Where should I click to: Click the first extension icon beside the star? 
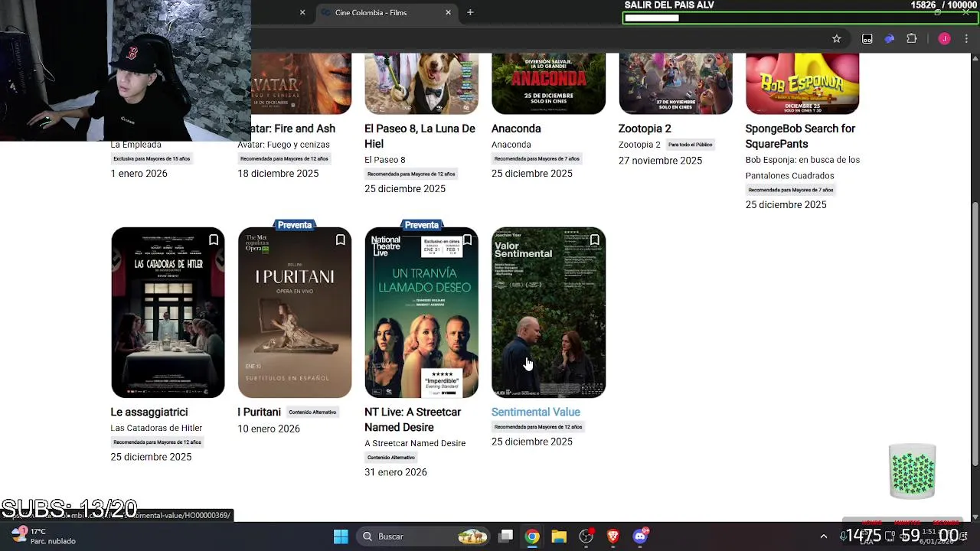867,39
